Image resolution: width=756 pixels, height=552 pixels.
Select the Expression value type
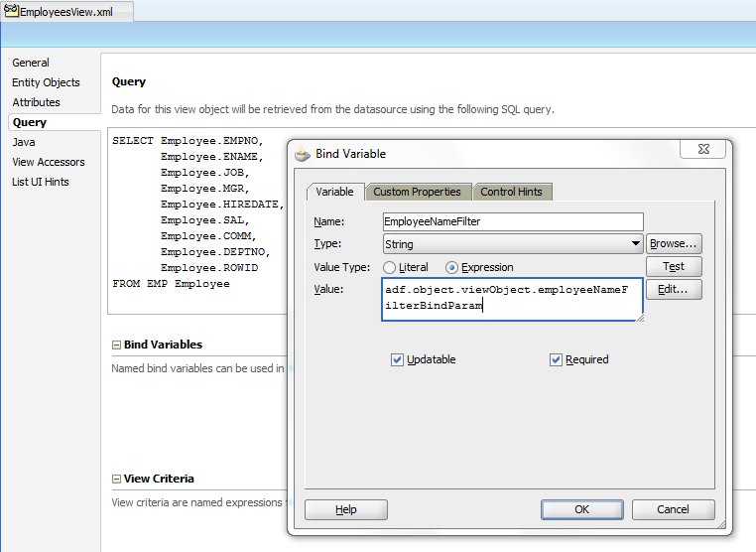(452, 267)
